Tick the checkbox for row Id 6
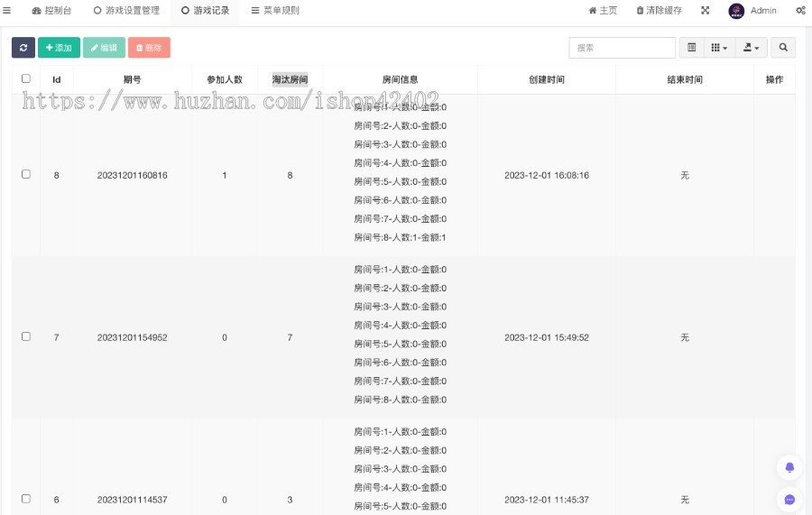This screenshot has height=515, width=812. pos(26,499)
